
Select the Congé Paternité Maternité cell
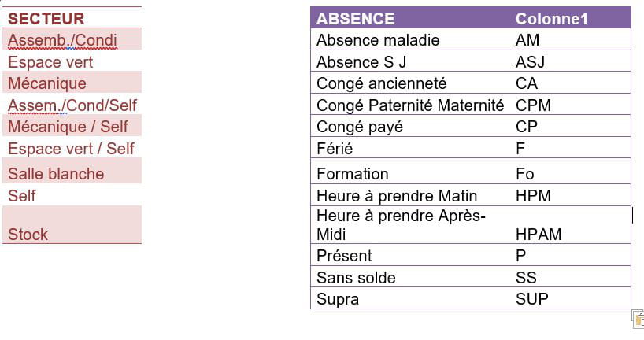pos(411,105)
